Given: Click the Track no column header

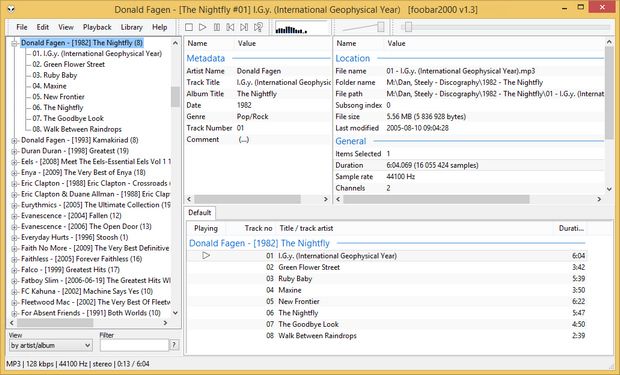Looking at the screenshot, I should [x=251, y=228].
